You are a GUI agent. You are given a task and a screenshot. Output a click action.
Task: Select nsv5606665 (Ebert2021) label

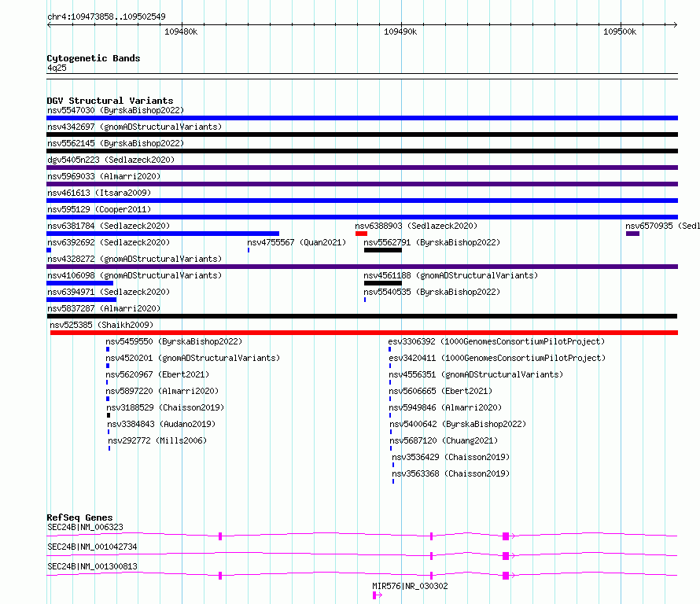point(440,391)
